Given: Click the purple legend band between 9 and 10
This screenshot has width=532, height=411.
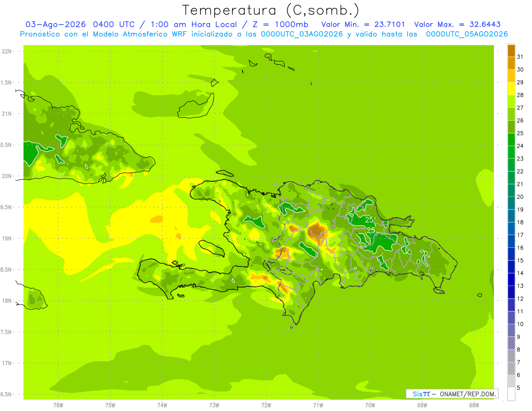Looking at the screenshot, I should [x=511, y=330].
